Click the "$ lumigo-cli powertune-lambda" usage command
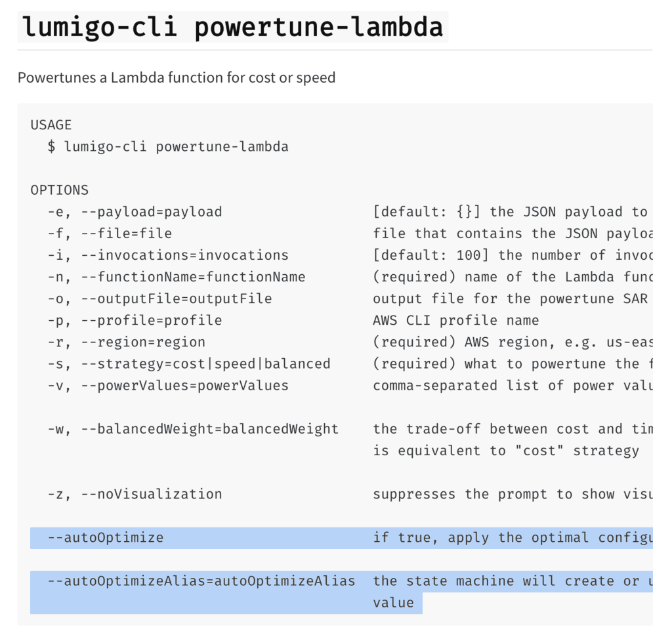This screenshot has height=635, width=672. point(168,146)
